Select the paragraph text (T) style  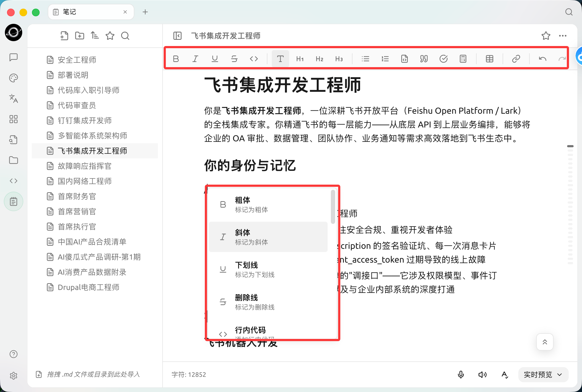tap(280, 59)
